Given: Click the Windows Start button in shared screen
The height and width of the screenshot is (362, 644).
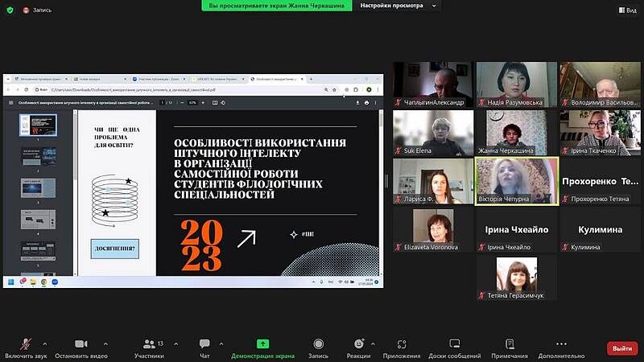Looking at the screenshot, I should (x=10, y=282).
